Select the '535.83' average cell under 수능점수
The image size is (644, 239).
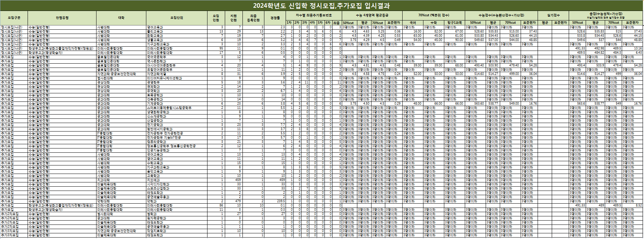point(493,31)
